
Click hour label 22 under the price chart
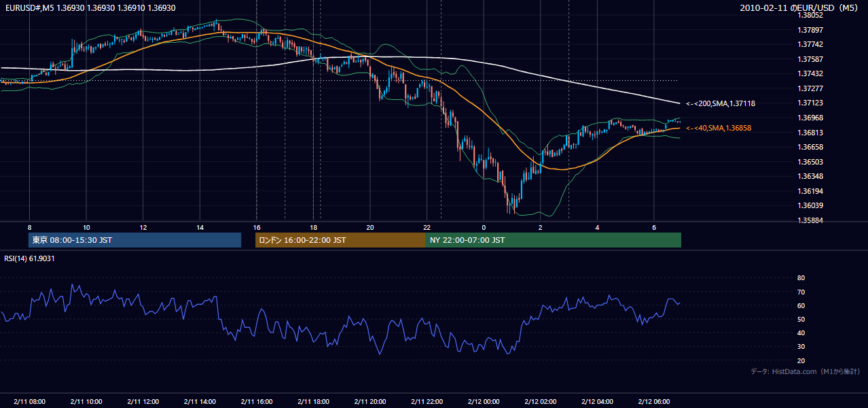(x=427, y=227)
